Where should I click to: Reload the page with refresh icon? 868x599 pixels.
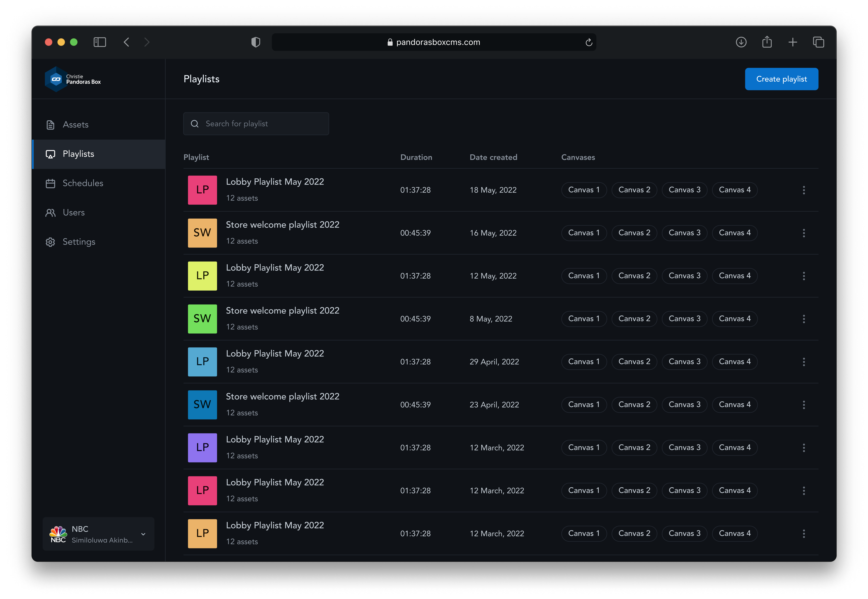(x=589, y=42)
